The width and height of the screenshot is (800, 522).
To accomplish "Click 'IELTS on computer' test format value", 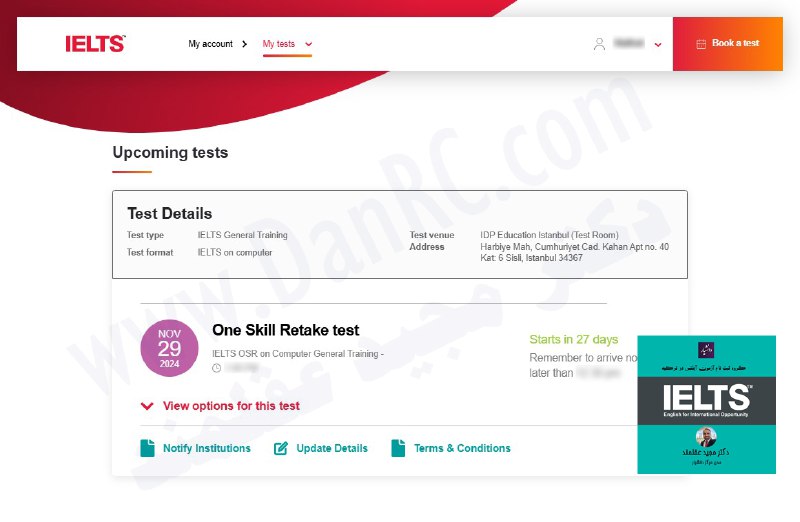I will click(x=235, y=252).
